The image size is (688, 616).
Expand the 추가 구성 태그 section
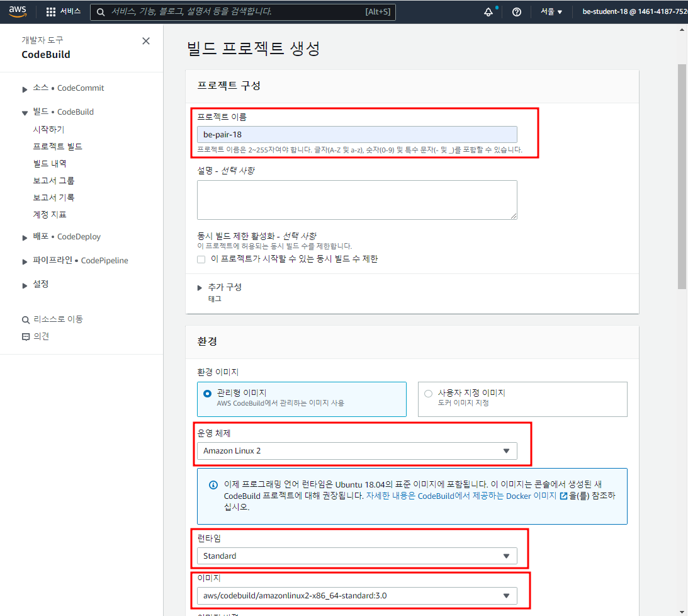pos(200,288)
